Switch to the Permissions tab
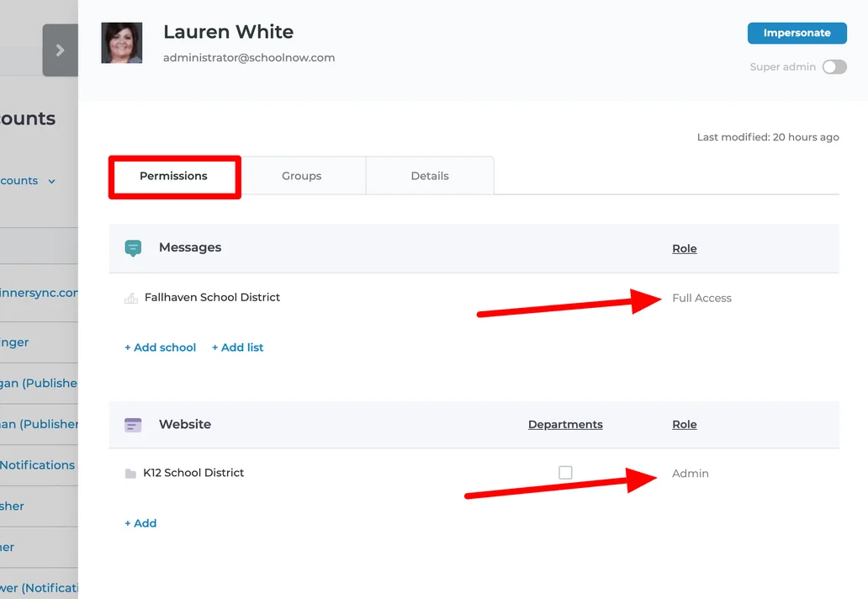This screenshot has height=599, width=868. (x=173, y=176)
